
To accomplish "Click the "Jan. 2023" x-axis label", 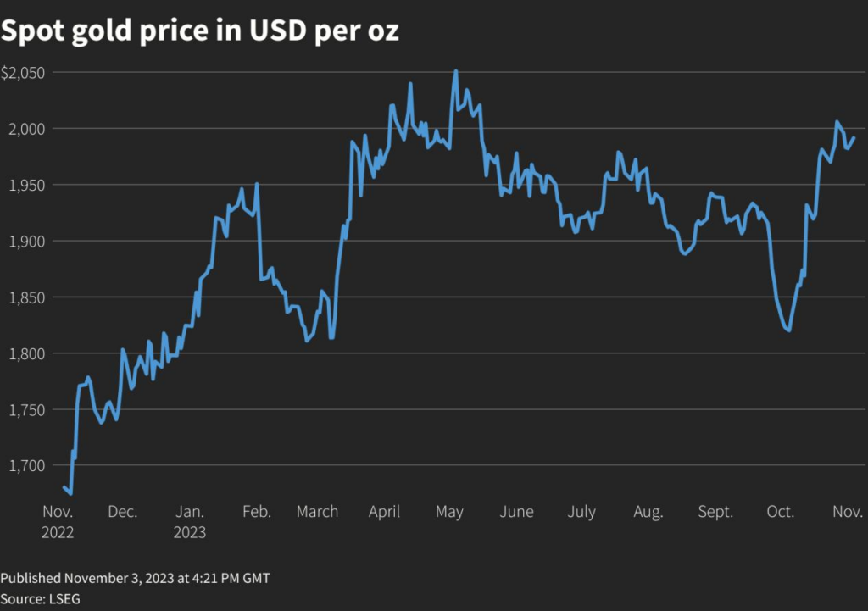I will [x=190, y=522].
